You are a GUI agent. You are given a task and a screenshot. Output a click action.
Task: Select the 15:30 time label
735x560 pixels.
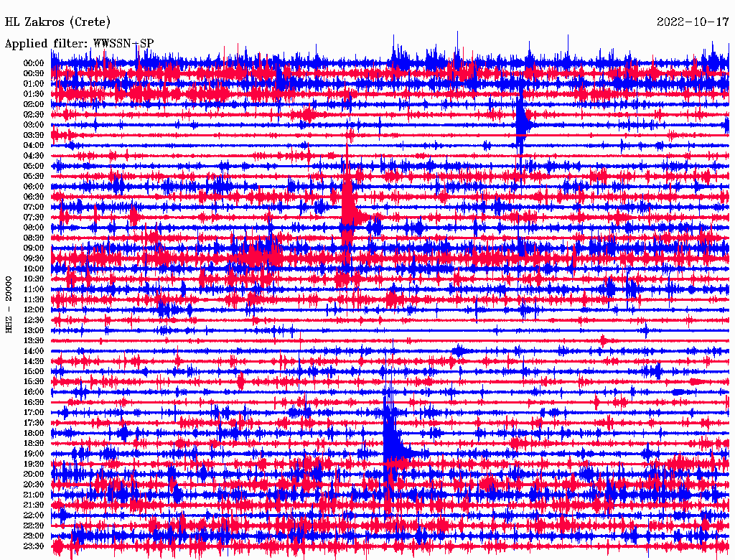[x=34, y=382]
